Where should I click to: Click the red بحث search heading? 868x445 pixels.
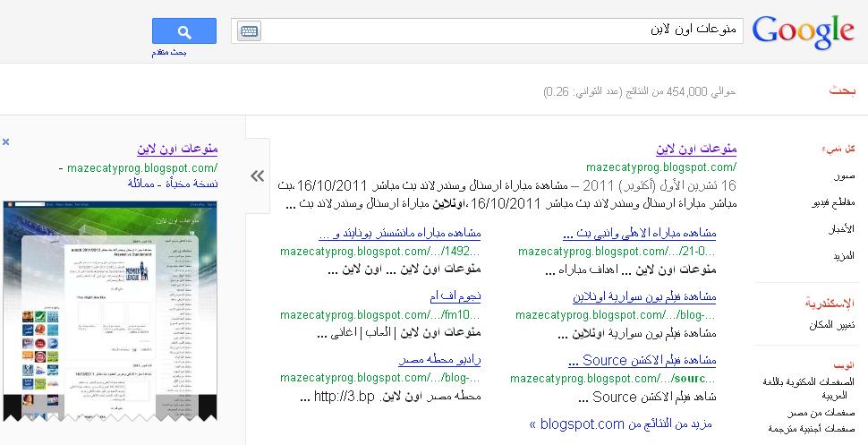tap(842, 90)
